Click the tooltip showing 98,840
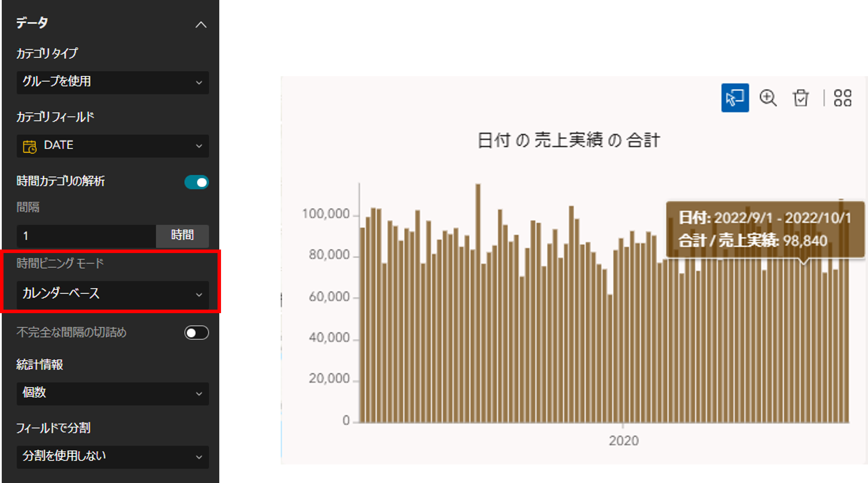 765,229
